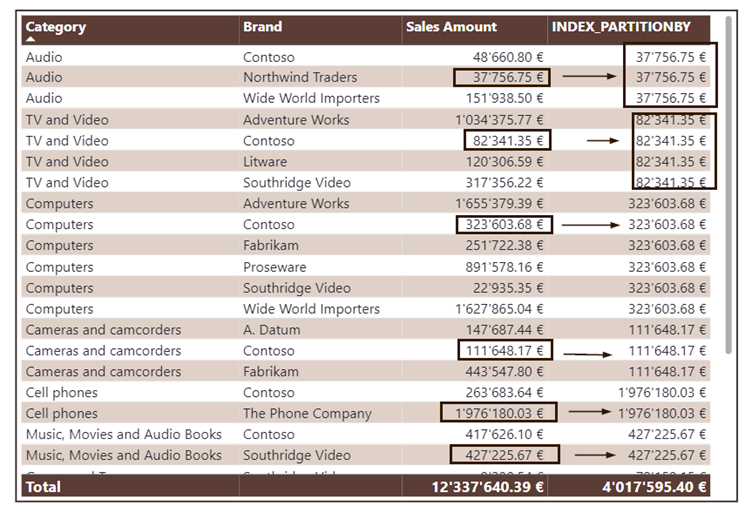Select sales amount 120'306.59 €

pyautogui.click(x=505, y=162)
